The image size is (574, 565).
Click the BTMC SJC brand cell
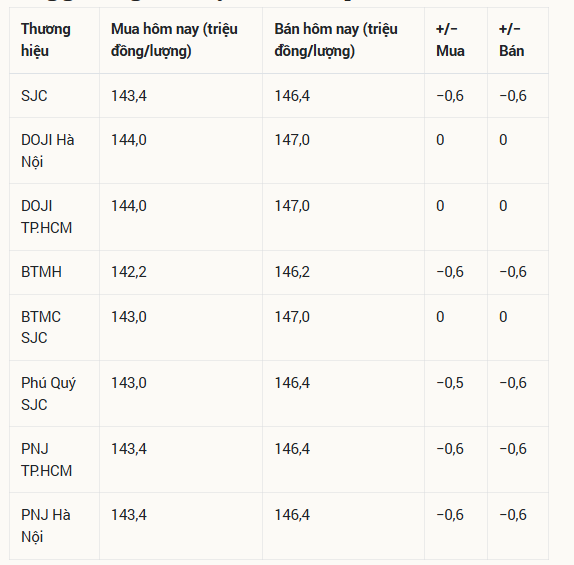41,327
